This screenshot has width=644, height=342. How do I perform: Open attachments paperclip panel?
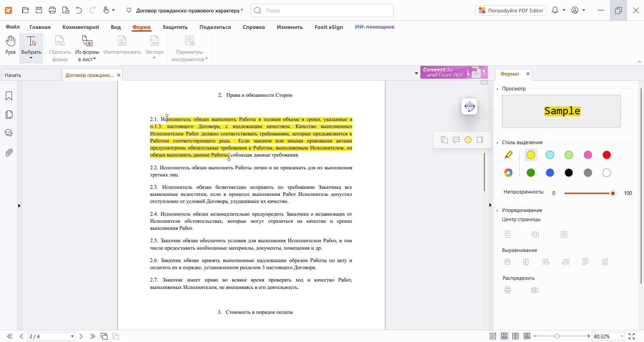click(9, 153)
